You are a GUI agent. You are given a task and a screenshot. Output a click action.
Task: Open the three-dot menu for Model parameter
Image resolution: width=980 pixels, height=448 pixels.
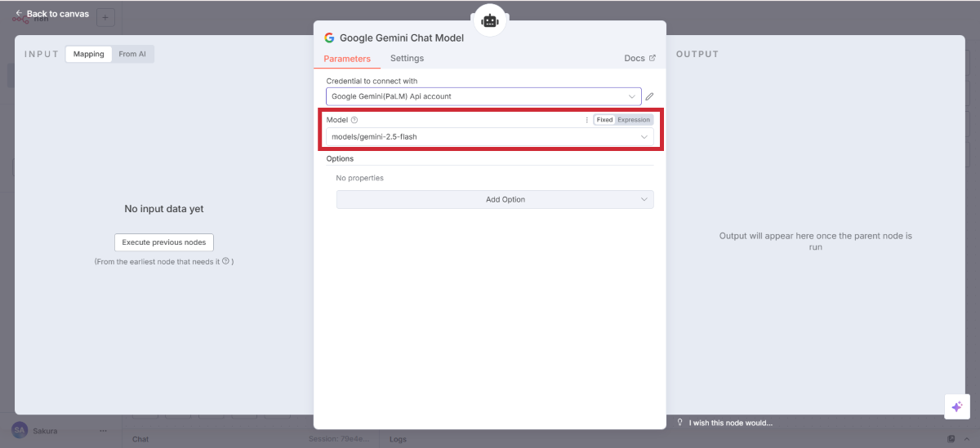point(586,120)
